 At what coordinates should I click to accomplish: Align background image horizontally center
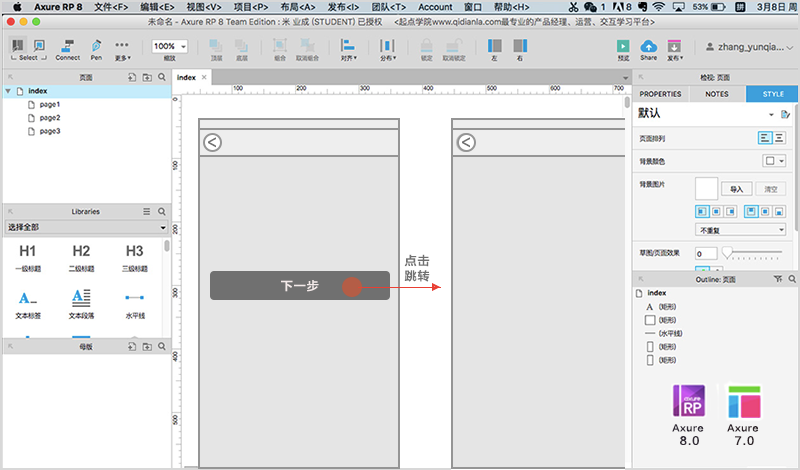716,211
